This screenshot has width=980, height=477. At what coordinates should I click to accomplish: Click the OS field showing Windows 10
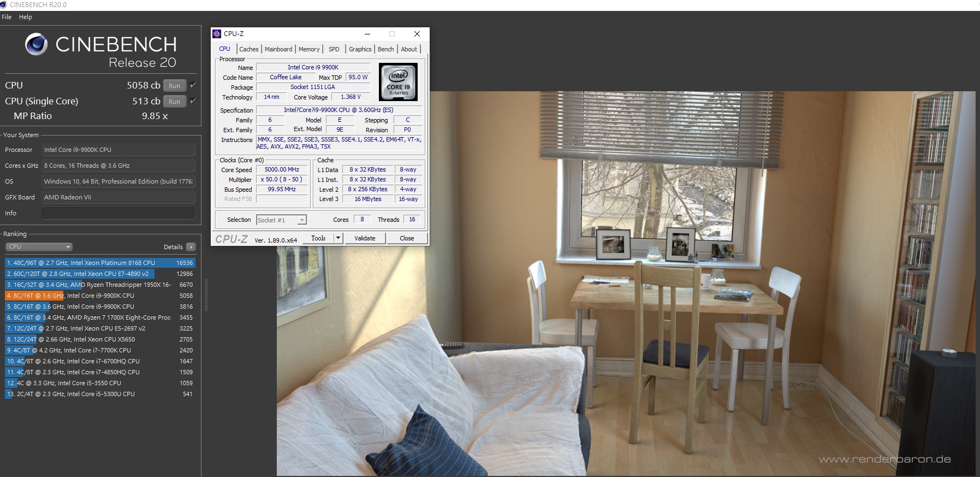click(x=118, y=181)
